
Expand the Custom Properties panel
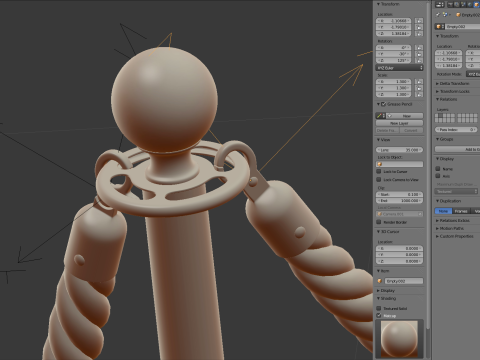pyautogui.click(x=455, y=236)
